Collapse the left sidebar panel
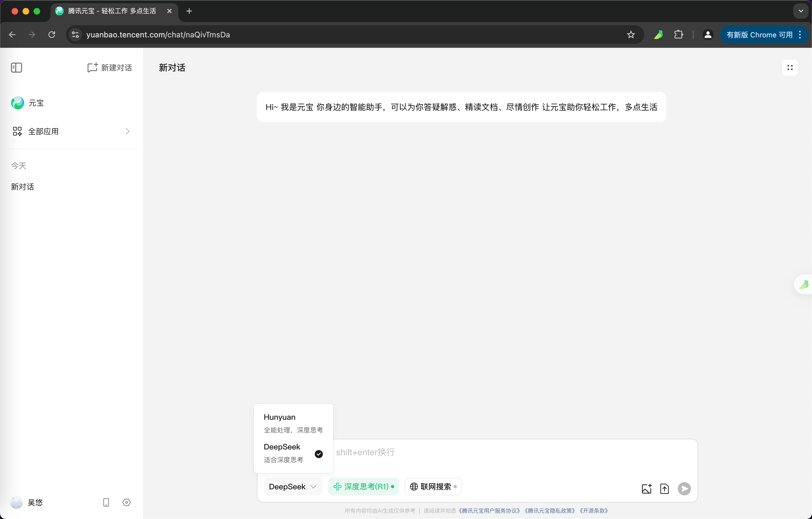This screenshot has height=519, width=812. (16, 68)
